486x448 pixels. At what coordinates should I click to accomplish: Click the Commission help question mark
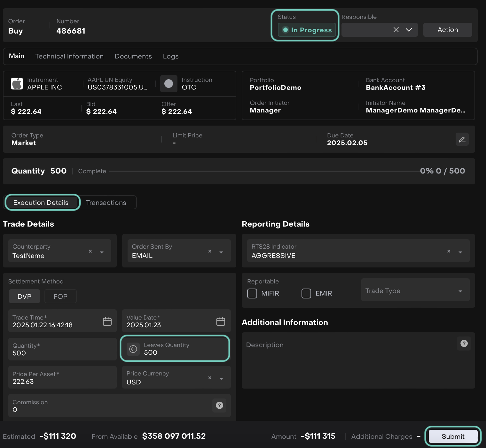(x=219, y=405)
